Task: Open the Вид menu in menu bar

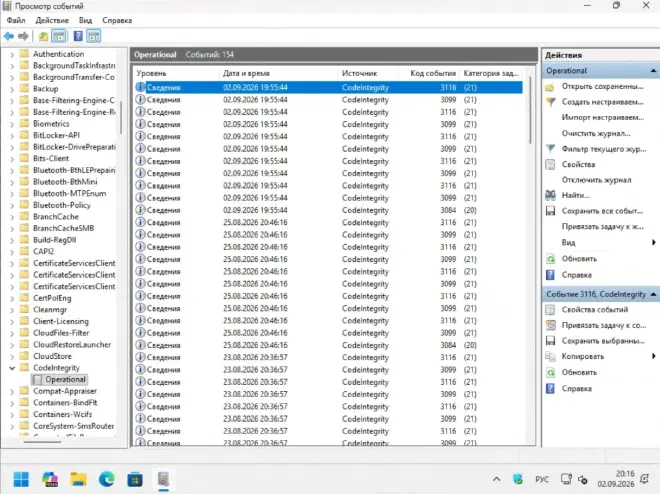Action: coord(85,20)
